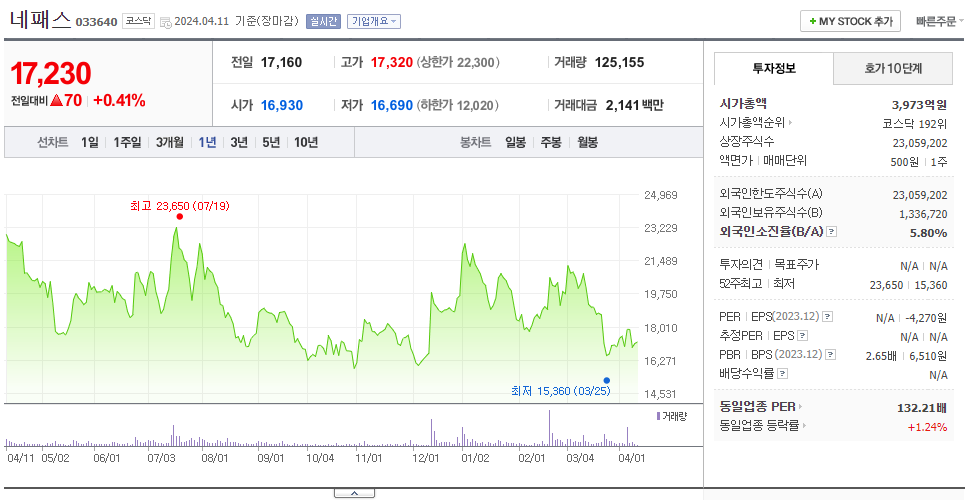Select the 1주일 line chart period

point(127,143)
